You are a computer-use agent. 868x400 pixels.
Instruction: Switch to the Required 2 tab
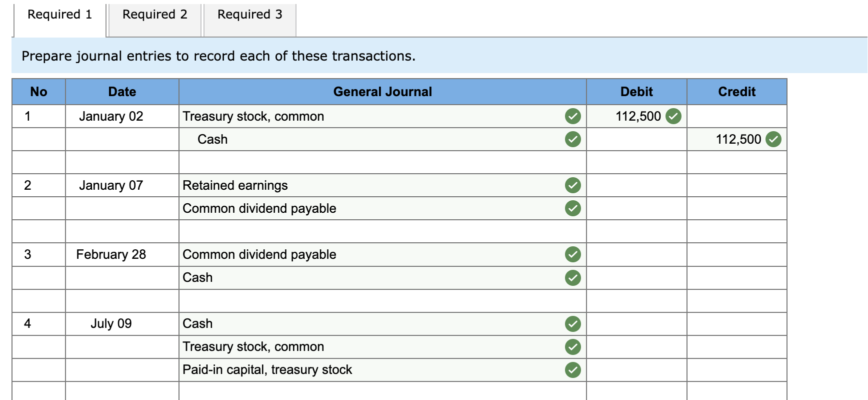(155, 20)
